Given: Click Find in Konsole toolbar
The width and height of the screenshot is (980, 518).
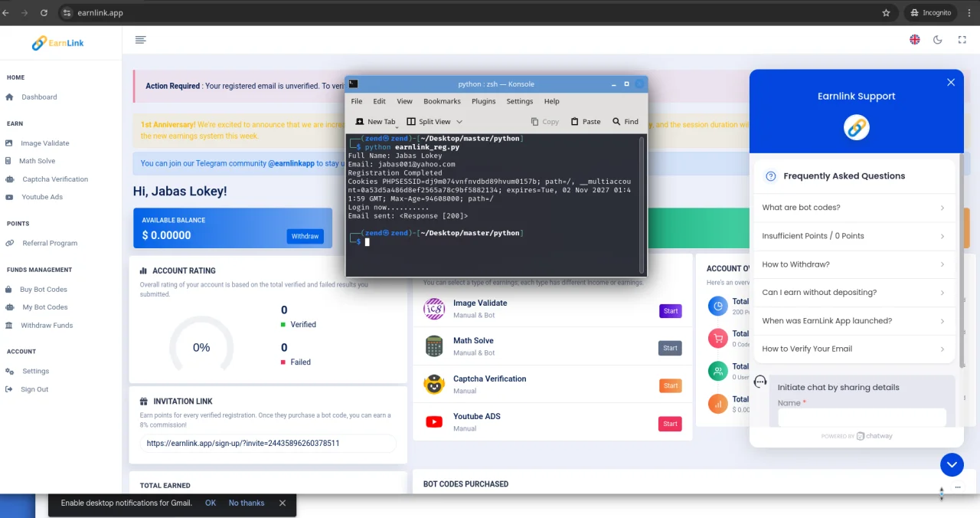Looking at the screenshot, I should point(626,122).
